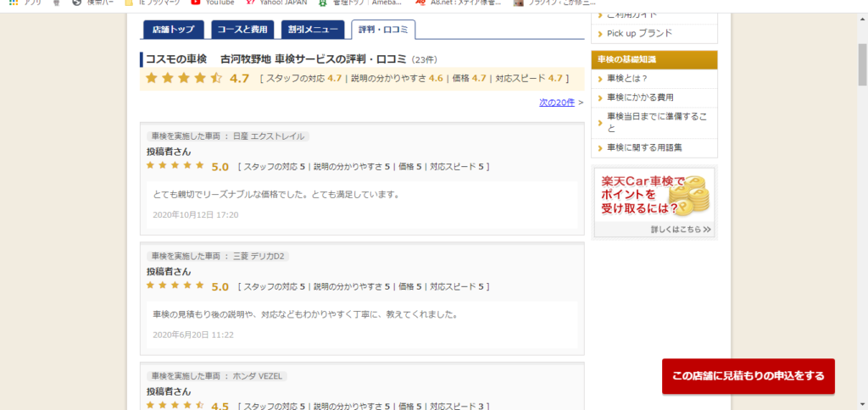Screen dimensions: 868x410
Task: Click the 5.0 stars on the デリカD2 review
Action: (175, 285)
